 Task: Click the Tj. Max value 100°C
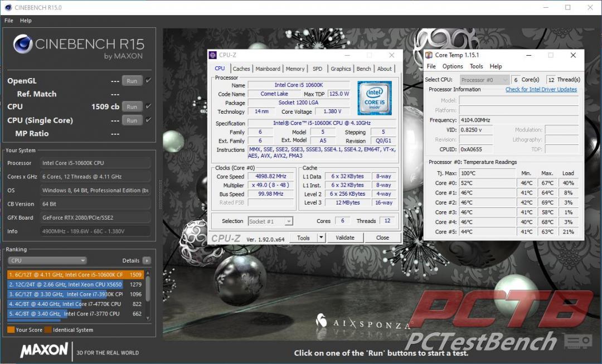click(x=487, y=173)
